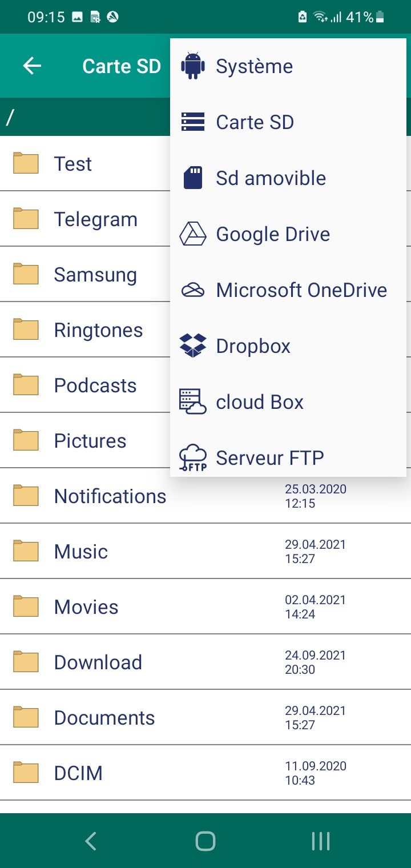Click Download date 24.09.2021 20:30

coord(316,662)
